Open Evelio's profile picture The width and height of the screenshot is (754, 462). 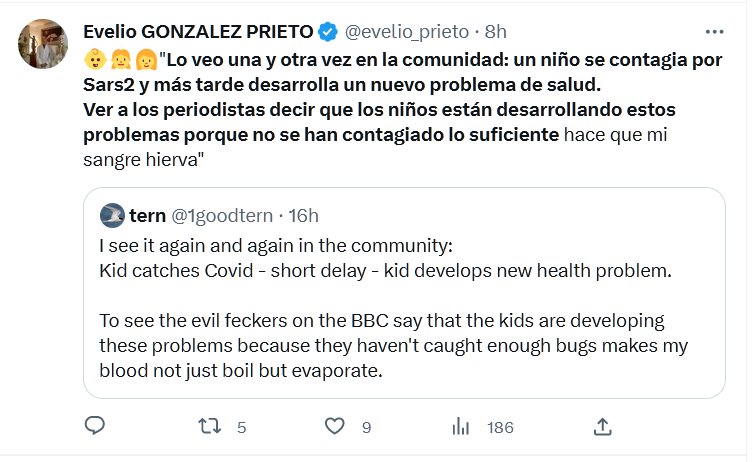(42, 43)
